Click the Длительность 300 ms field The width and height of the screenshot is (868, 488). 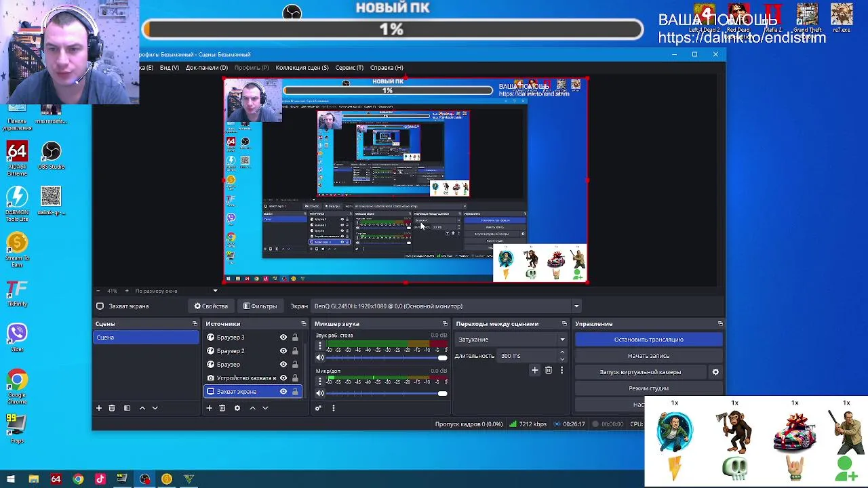click(528, 356)
